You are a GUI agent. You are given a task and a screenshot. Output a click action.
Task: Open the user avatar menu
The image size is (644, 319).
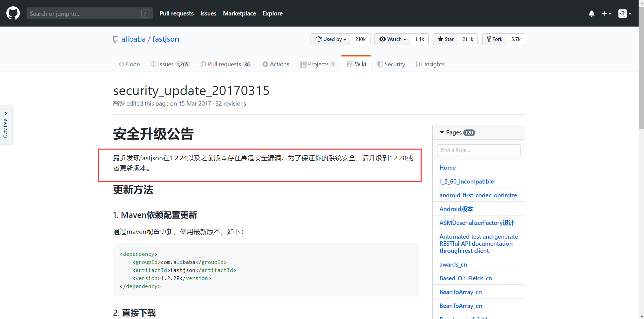[x=625, y=13]
